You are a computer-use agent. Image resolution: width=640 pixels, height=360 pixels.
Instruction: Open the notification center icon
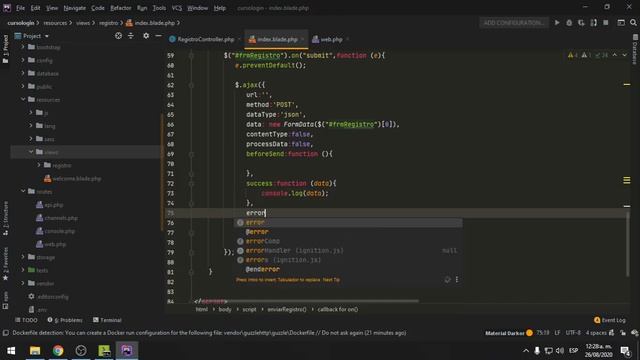pos(625,350)
